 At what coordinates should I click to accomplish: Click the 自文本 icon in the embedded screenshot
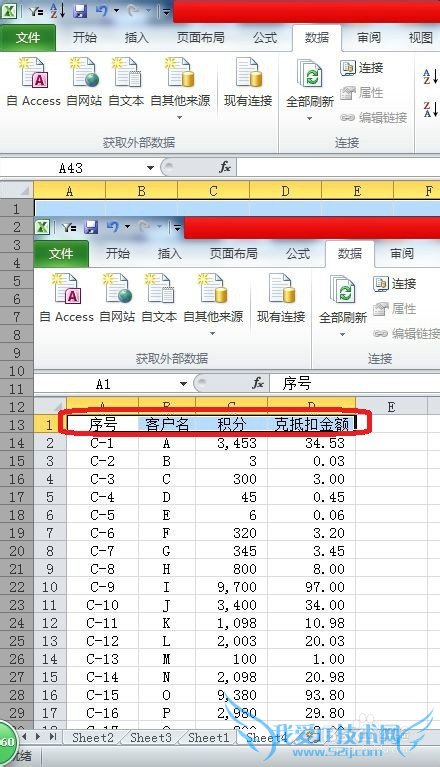coord(159,288)
